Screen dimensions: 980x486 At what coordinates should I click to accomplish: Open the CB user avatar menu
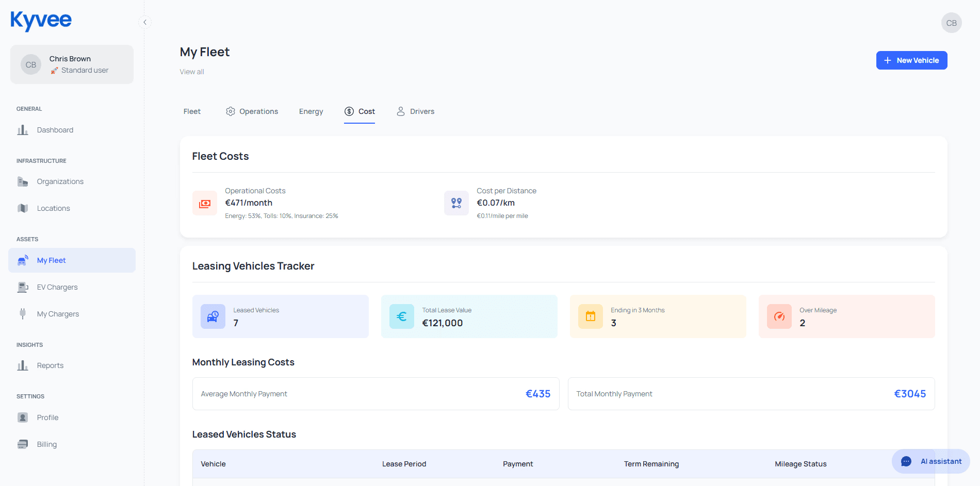point(951,23)
